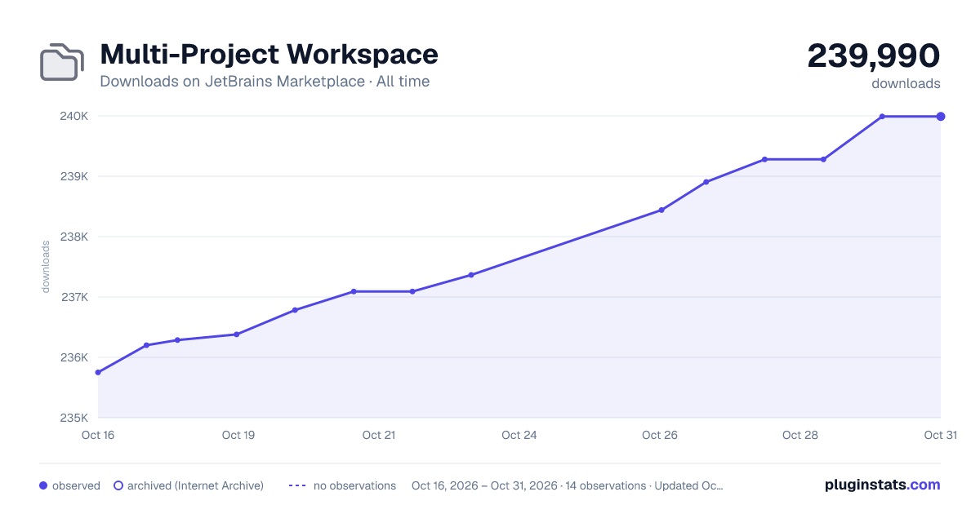Select the first data point at Oct 16
The height and width of the screenshot is (514, 980).
tap(98, 372)
